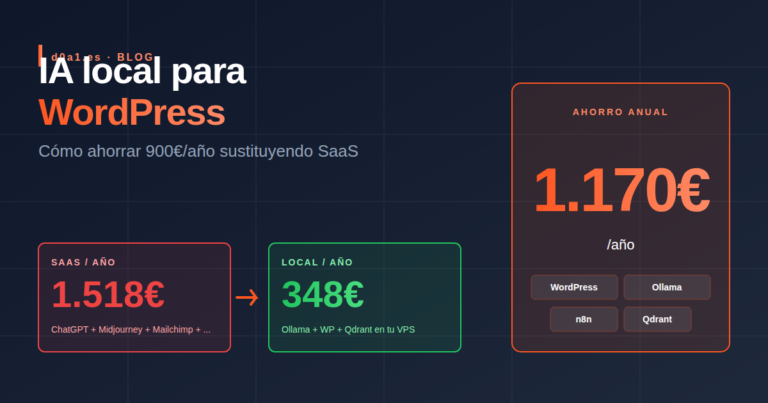Image resolution: width=768 pixels, height=403 pixels.
Task: Click the "AHORRO ANUAL" heading
Action: tap(621, 112)
